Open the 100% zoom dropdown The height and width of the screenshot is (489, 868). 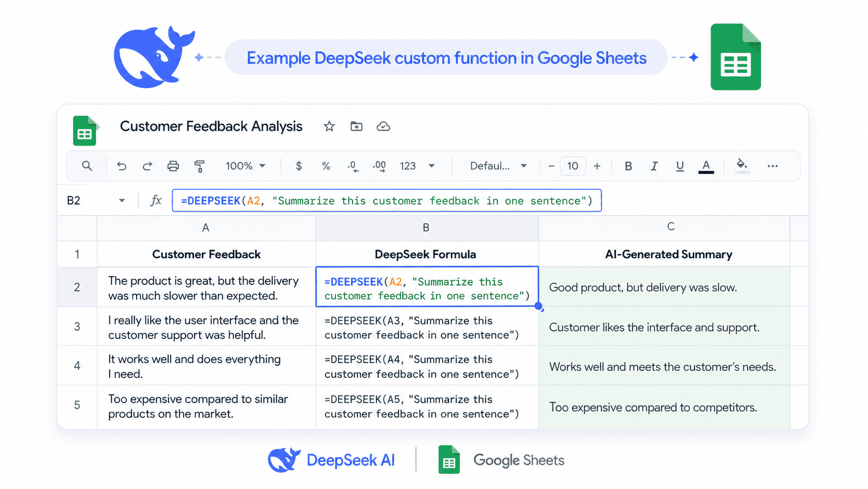pos(246,166)
